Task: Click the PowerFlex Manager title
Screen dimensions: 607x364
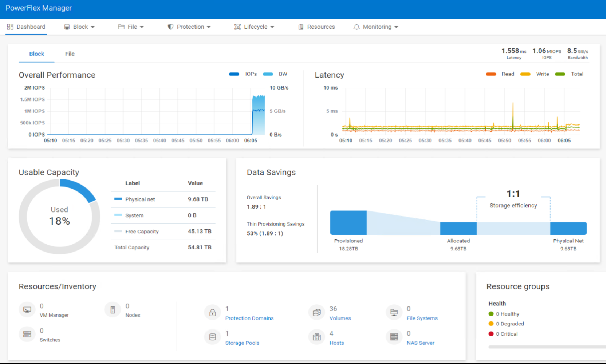Action: point(39,8)
